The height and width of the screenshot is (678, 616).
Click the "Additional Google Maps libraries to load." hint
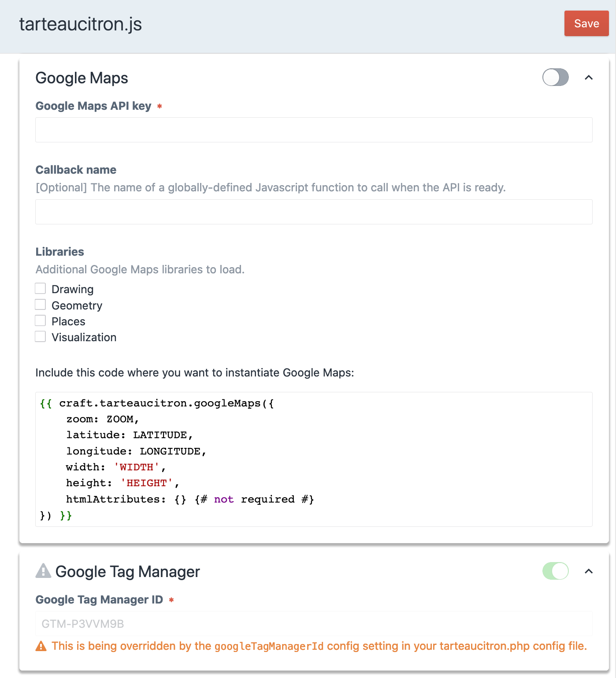(140, 269)
